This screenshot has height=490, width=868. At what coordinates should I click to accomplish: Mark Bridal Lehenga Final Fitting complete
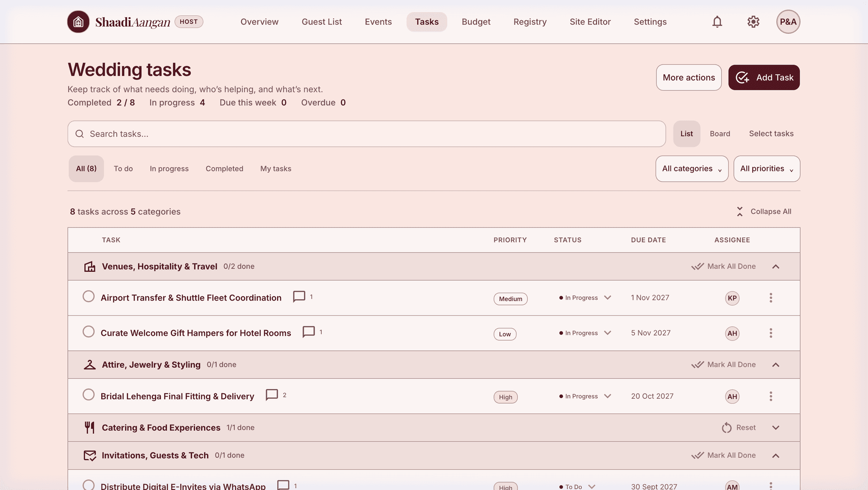[x=89, y=395]
